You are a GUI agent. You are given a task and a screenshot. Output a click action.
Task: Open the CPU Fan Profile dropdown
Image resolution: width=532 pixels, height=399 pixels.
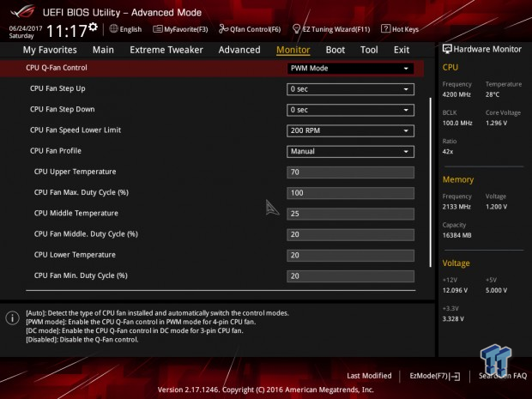click(x=350, y=151)
